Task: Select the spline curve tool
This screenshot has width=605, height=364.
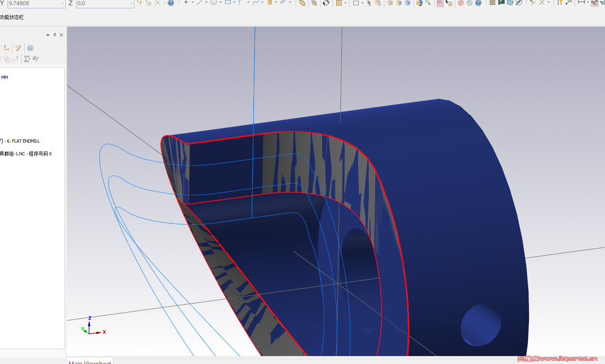Action: point(256,2)
